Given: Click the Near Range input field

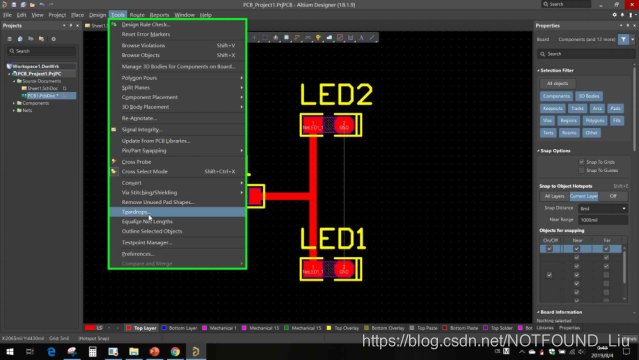Looking at the screenshot, I should pyautogui.click(x=603, y=220).
